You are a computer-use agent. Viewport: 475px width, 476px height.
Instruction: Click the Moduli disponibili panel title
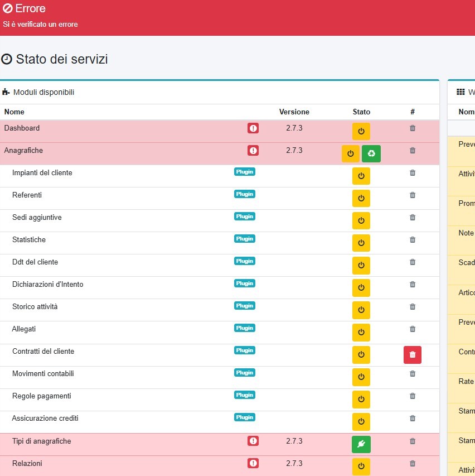[x=43, y=93]
